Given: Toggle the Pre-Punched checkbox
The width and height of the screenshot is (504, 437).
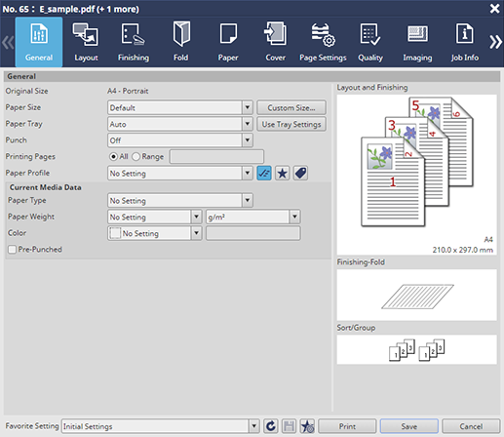Looking at the screenshot, I should 12,250.
